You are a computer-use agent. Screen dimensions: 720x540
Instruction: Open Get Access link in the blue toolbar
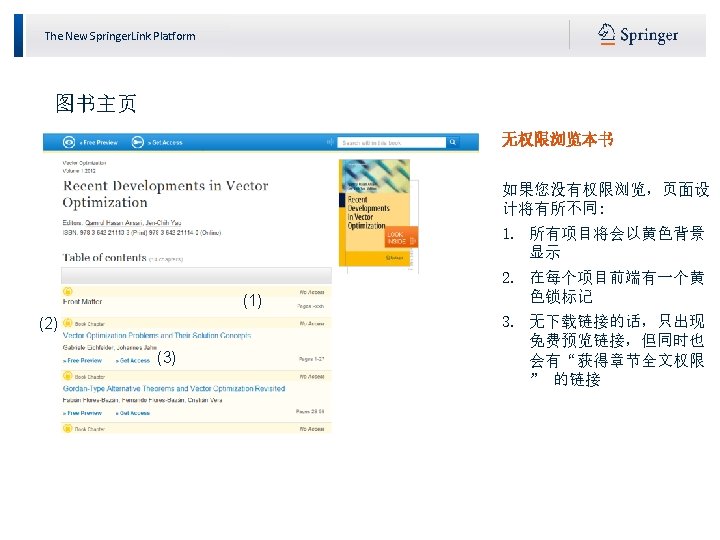[x=165, y=143]
